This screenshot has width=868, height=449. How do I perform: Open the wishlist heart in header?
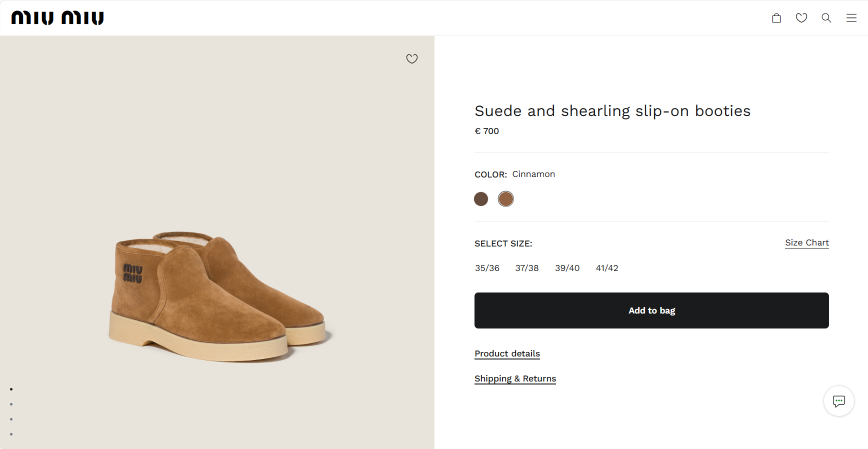click(801, 18)
